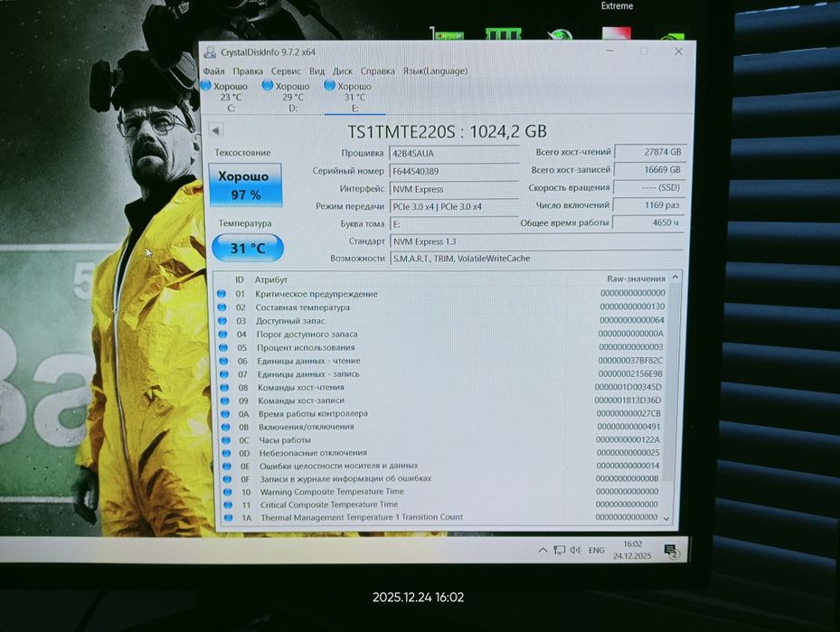Open the Диск menu
The height and width of the screenshot is (632, 840).
point(343,71)
